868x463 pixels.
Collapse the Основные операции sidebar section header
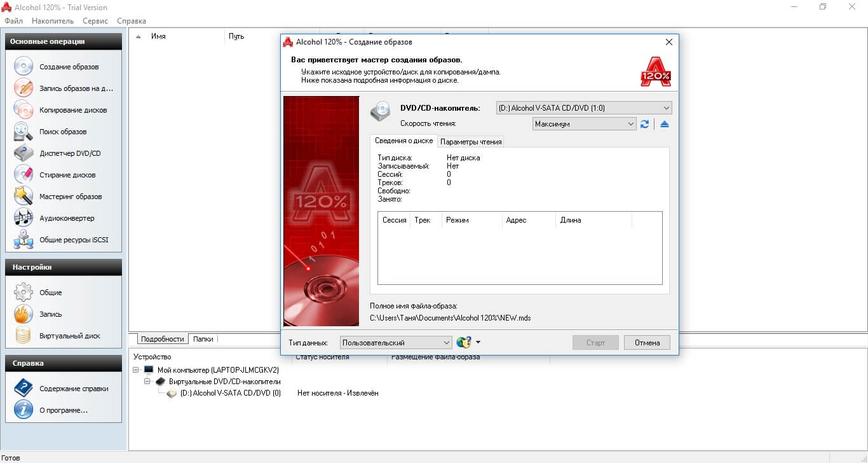(64, 41)
